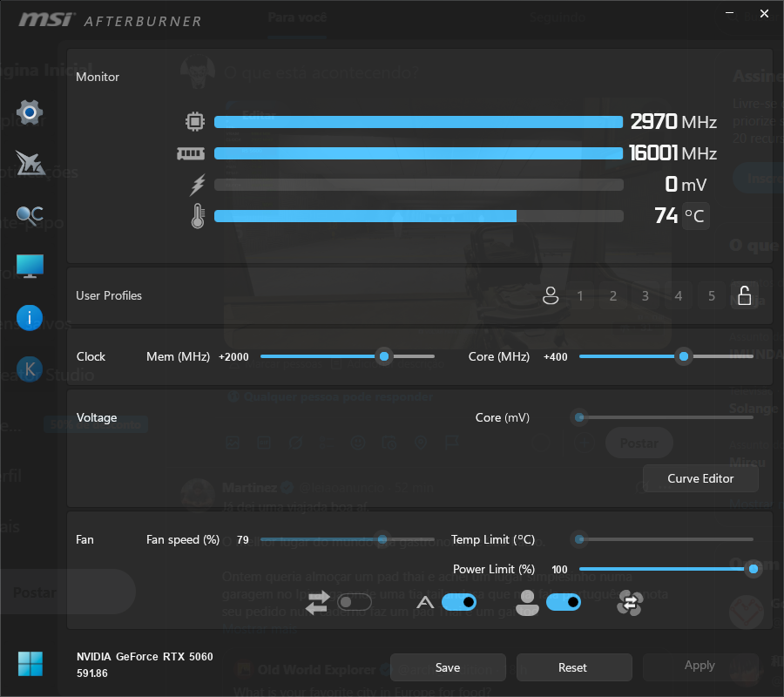Viewport: 784px width, 697px height.
Task: Click the 74 temperature reading
Action: tap(666, 215)
